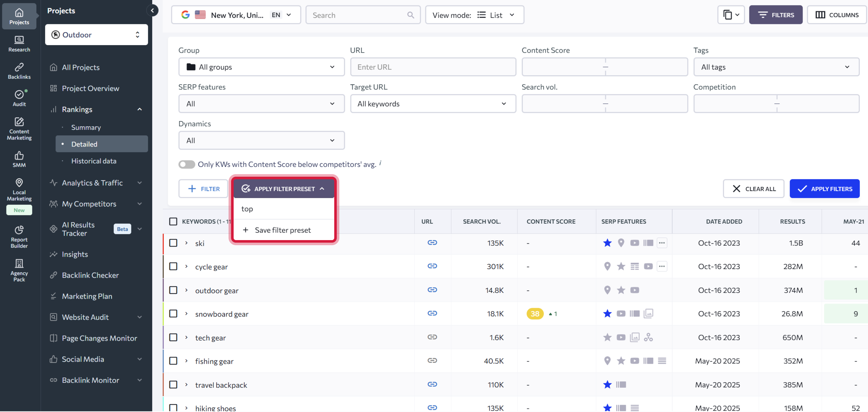Screen dimensions: 868x412
Task: Open New York location search engine dropdown
Action: pos(236,15)
